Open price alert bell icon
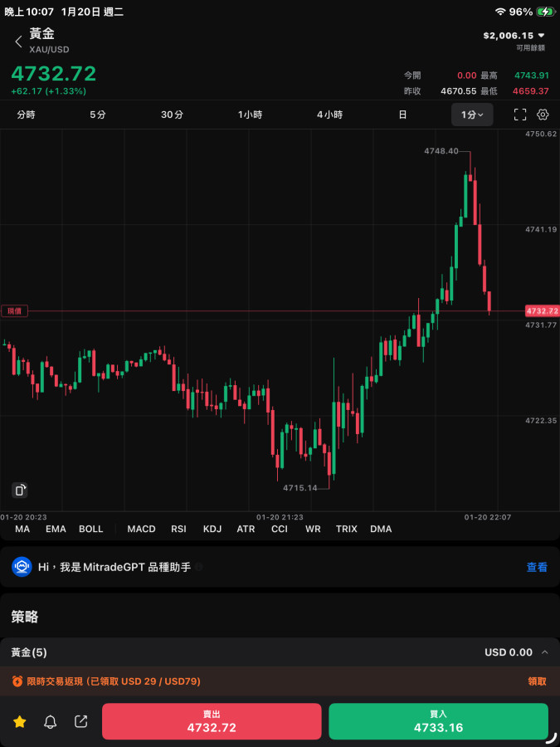Image resolution: width=560 pixels, height=747 pixels. [51, 722]
